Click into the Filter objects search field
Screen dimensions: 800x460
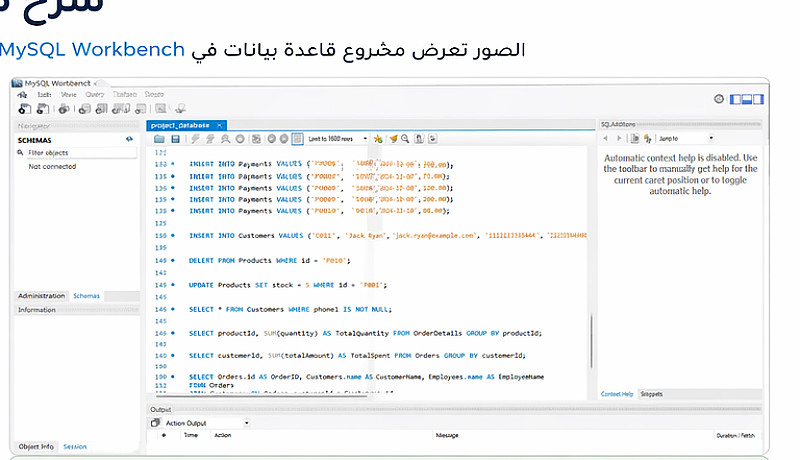coord(81,152)
